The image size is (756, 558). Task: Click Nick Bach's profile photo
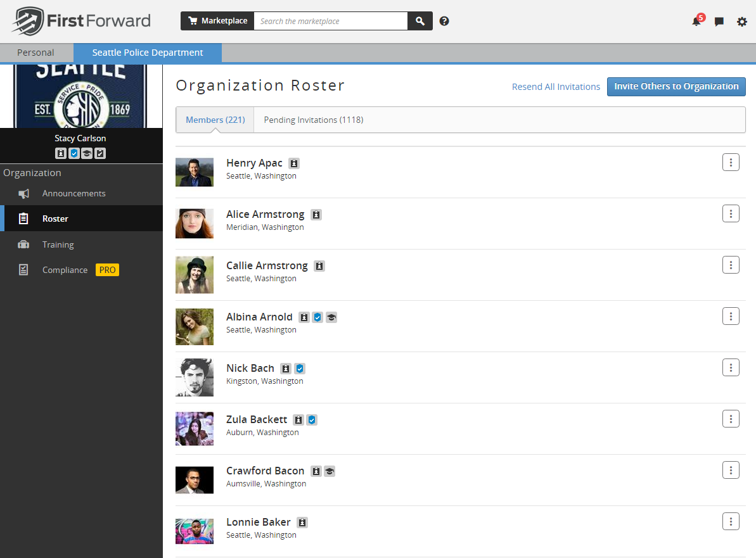195,377
